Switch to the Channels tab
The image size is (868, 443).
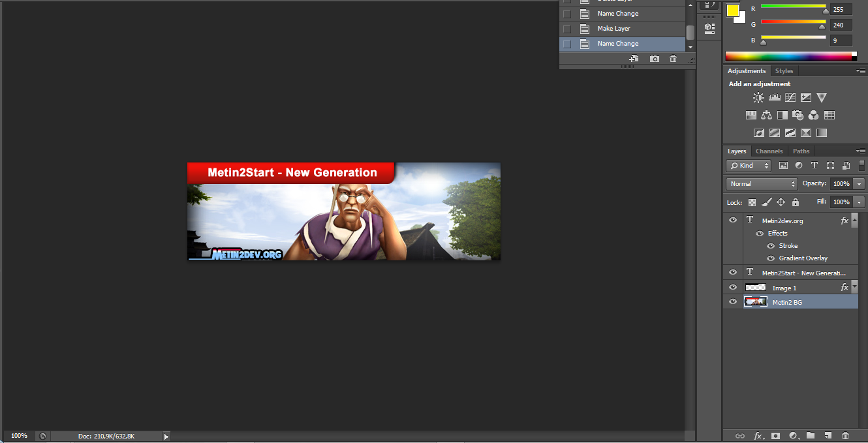pyautogui.click(x=769, y=151)
